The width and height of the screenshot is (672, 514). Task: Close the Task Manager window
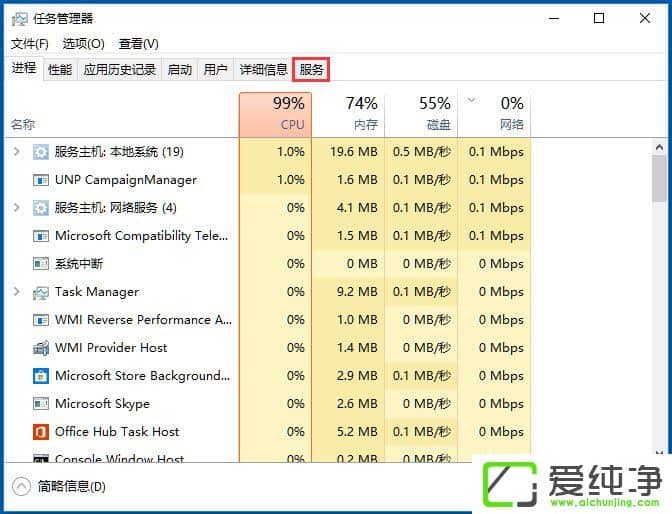[x=645, y=18]
